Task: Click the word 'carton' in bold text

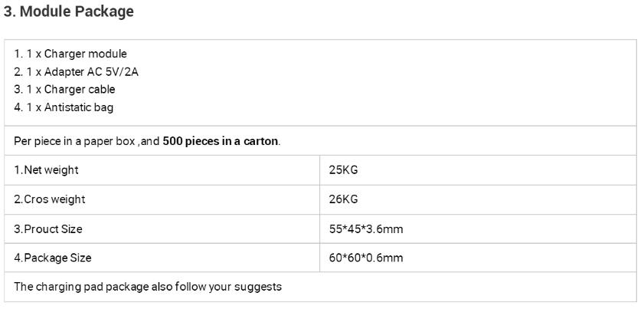Action: (x=261, y=141)
